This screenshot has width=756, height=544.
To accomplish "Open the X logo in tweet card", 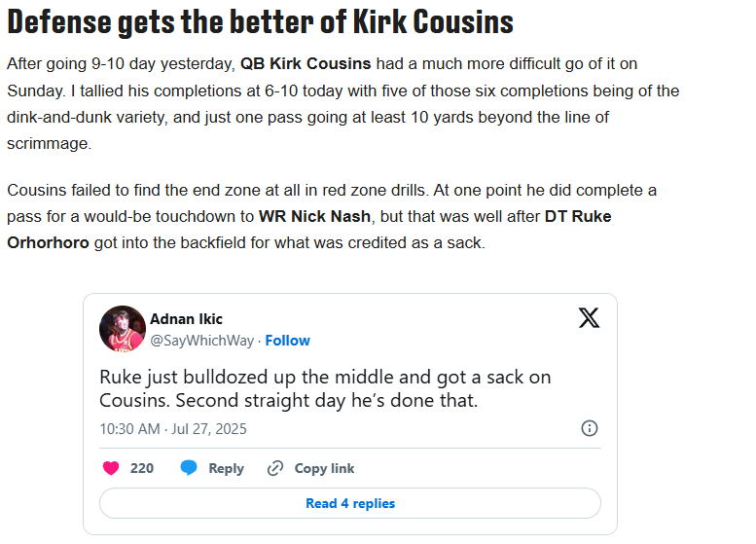I will point(589,318).
